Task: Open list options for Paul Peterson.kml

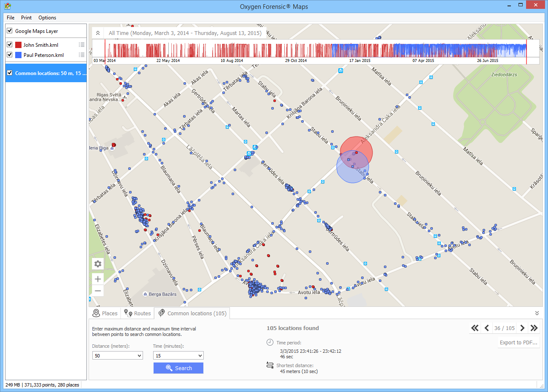Action: point(81,55)
